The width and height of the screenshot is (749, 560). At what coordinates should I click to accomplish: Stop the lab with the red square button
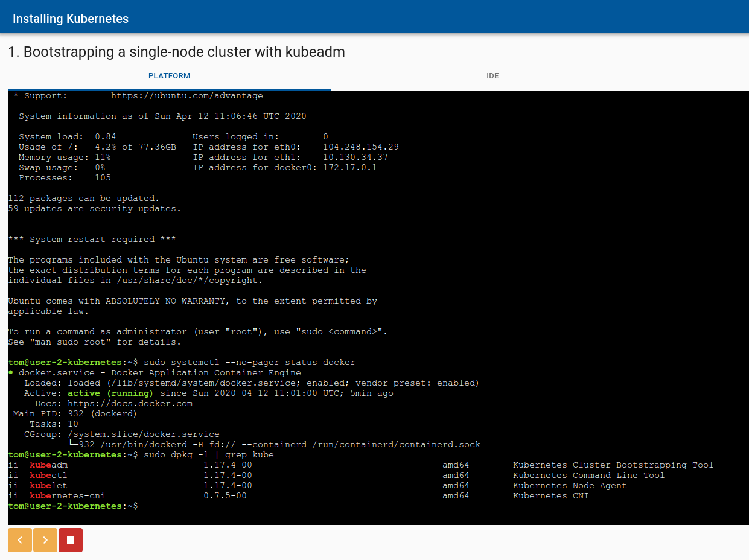pos(71,540)
